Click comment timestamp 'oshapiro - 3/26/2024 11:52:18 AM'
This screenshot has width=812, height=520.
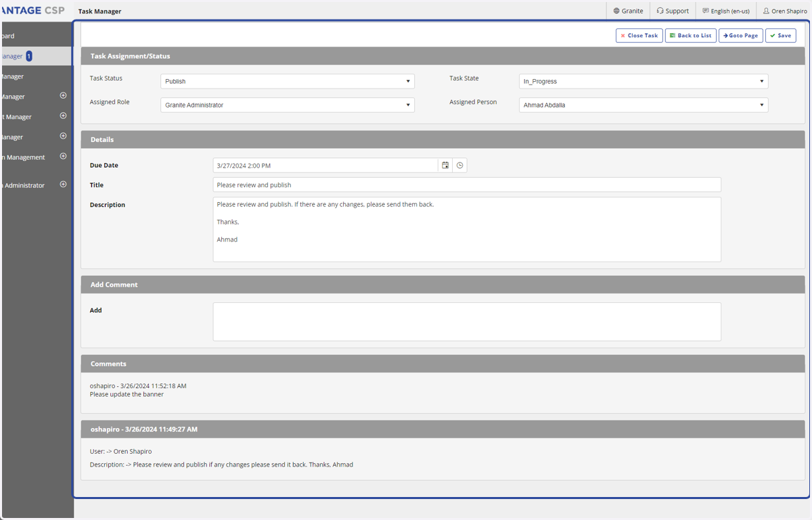pyautogui.click(x=138, y=386)
